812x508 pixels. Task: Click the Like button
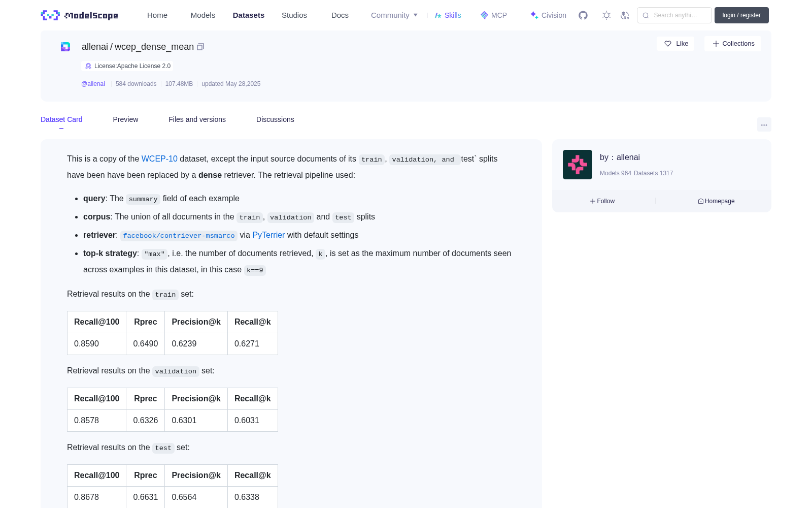(x=675, y=44)
